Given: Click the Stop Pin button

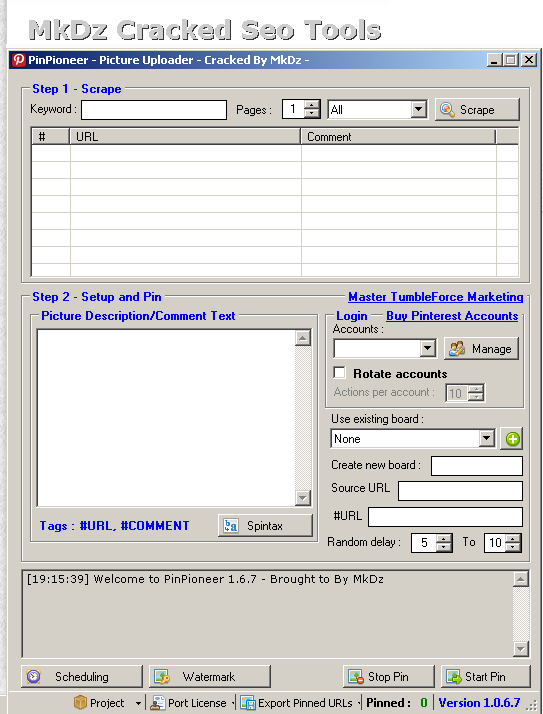Looking at the screenshot, I should (389, 677).
